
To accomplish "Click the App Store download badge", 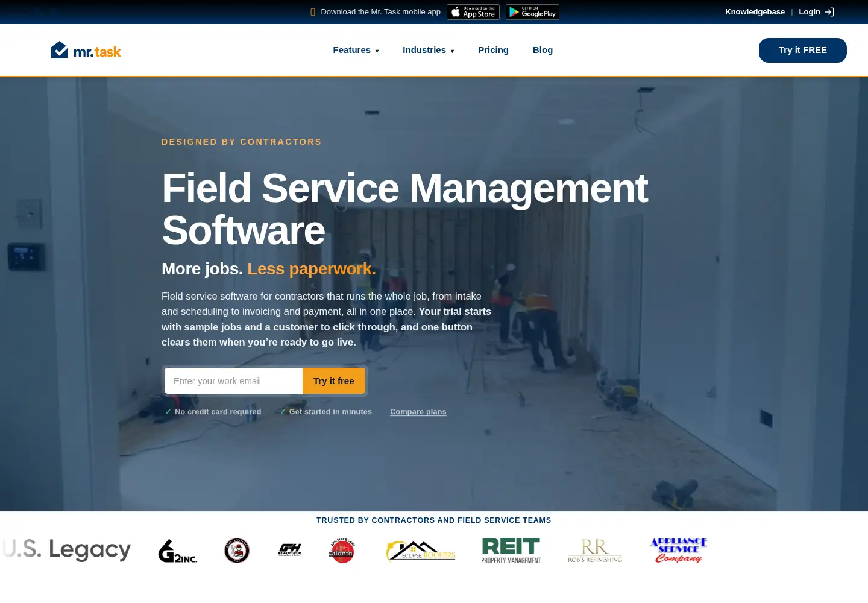I will 473,12.
